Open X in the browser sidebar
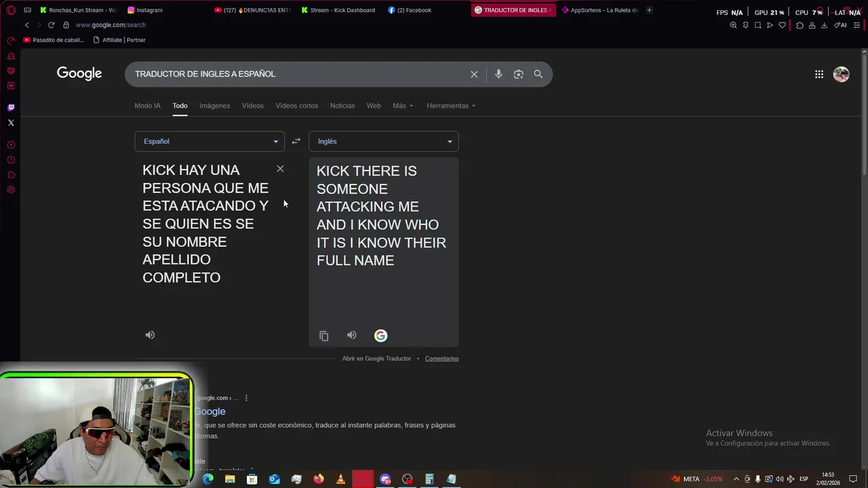The image size is (868, 488). point(11,123)
